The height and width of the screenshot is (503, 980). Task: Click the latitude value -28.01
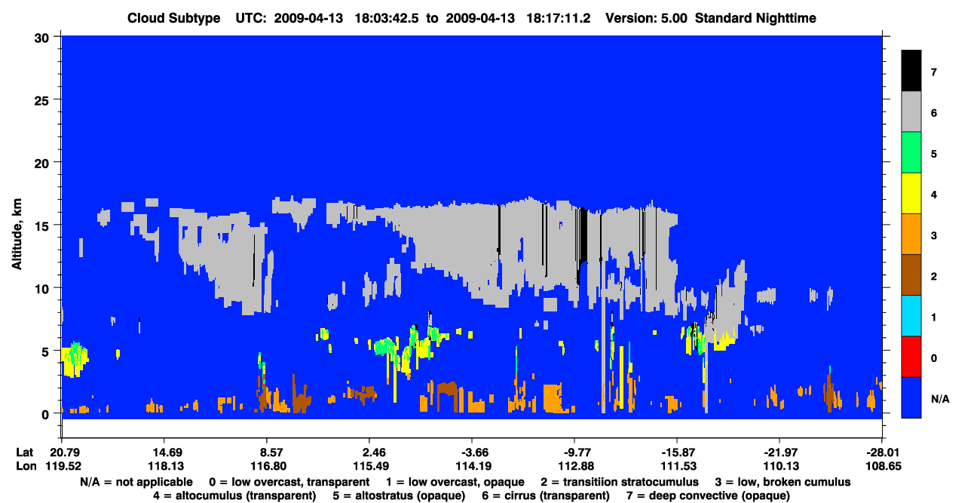881,452
